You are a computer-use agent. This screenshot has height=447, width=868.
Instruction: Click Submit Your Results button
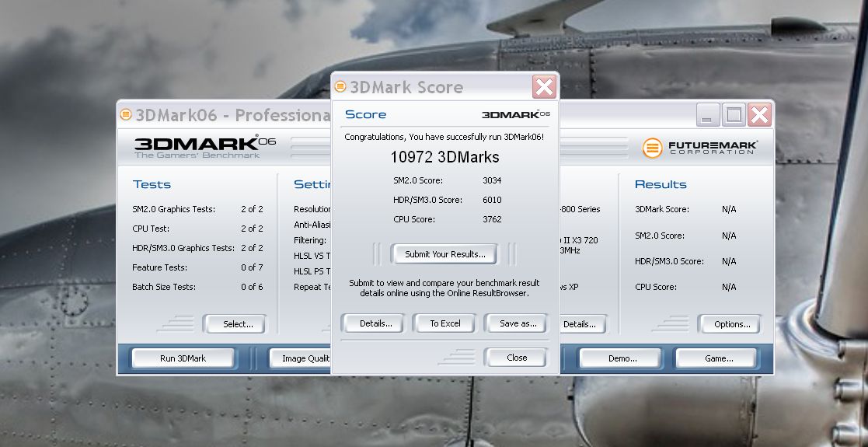(x=445, y=254)
